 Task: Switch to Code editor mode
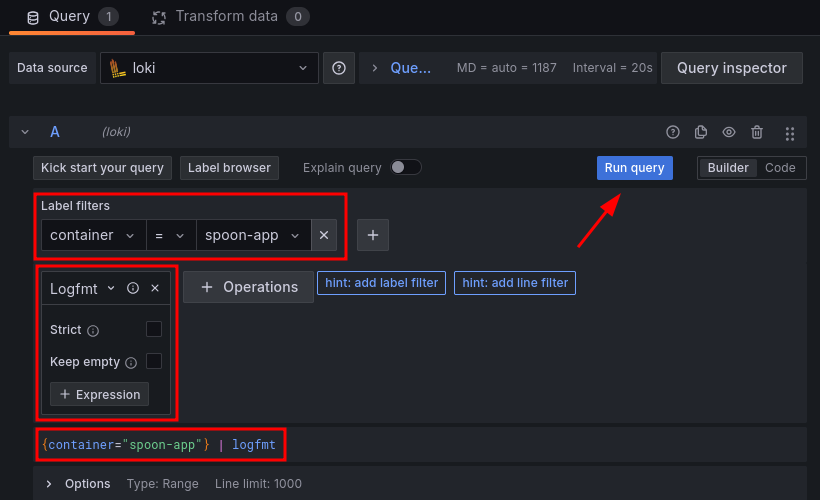pos(780,168)
